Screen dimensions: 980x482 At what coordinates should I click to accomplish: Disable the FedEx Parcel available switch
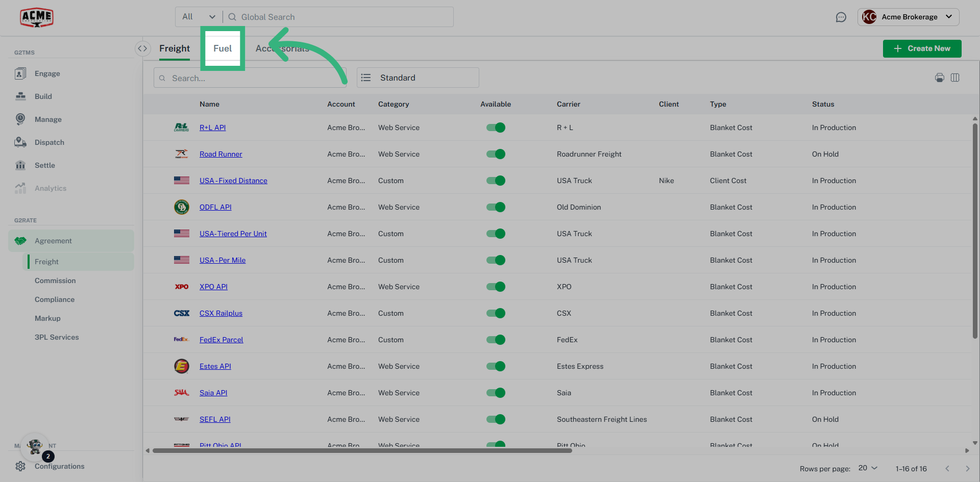pos(495,340)
